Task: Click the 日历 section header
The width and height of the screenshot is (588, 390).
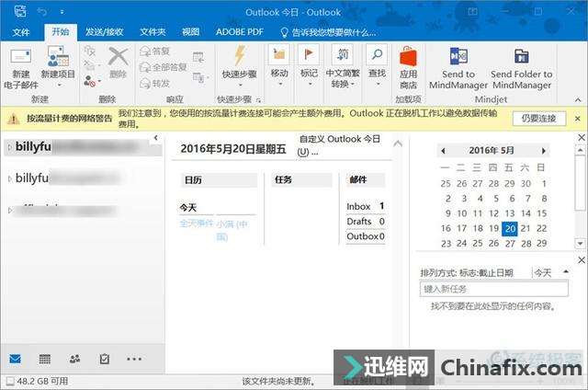Action: tap(219, 179)
